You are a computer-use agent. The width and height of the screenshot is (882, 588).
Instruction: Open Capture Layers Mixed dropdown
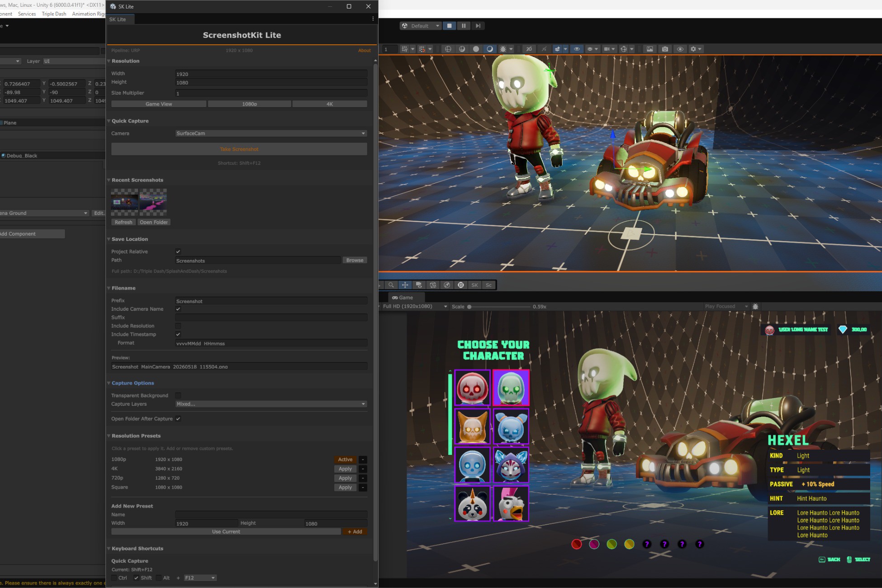click(x=271, y=404)
